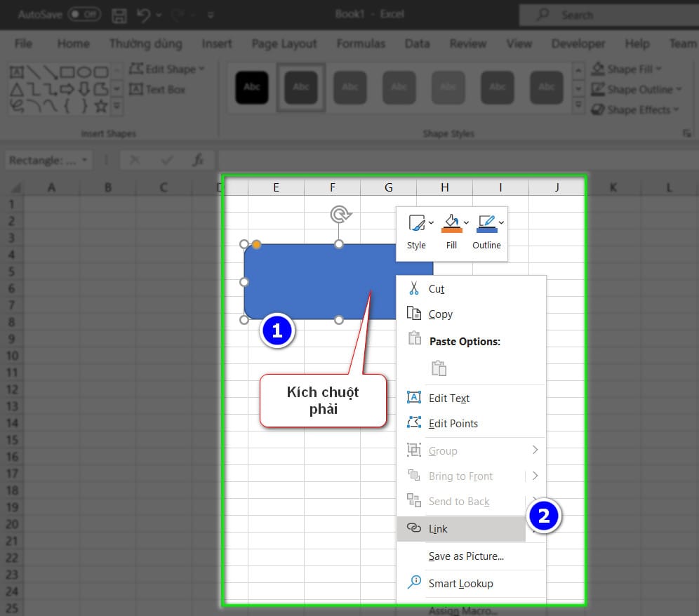Image resolution: width=699 pixels, height=616 pixels.
Task: Choose Link from the context menu
Action: 438,528
